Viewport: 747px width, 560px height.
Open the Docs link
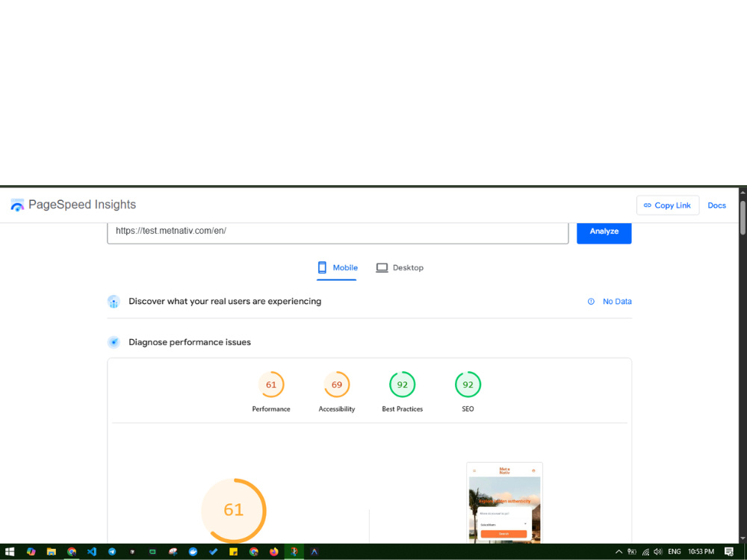716,205
